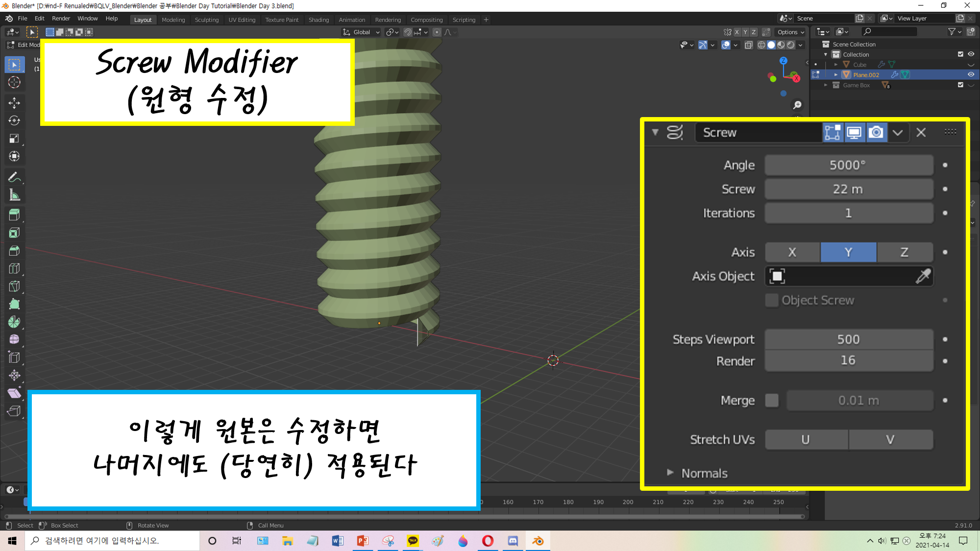Click the Axis Object eyedropper icon
Image resolution: width=980 pixels, height=551 pixels.
(x=923, y=276)
